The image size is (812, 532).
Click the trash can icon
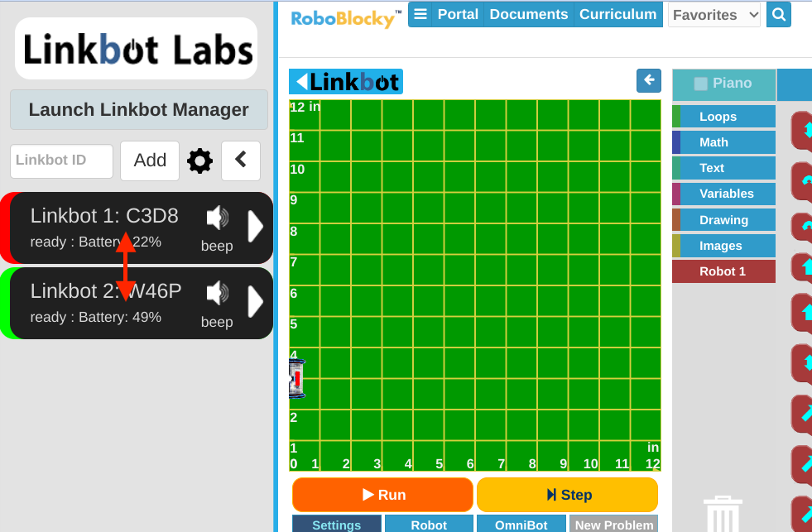(x=723, y=514)
